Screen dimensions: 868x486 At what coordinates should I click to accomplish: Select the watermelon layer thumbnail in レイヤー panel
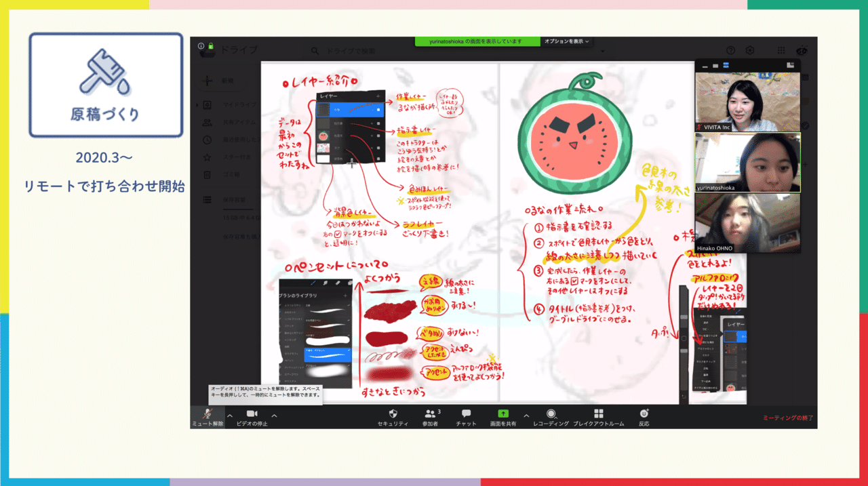324,136
